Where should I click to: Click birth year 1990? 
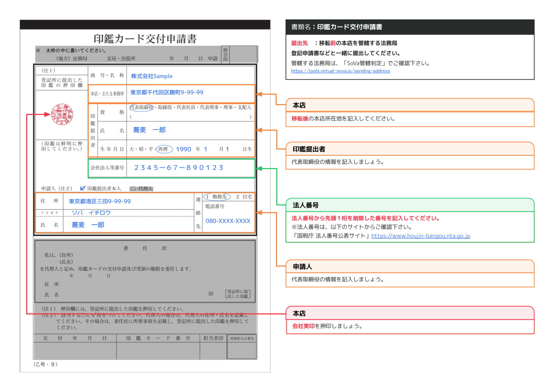tap(183, 150)
